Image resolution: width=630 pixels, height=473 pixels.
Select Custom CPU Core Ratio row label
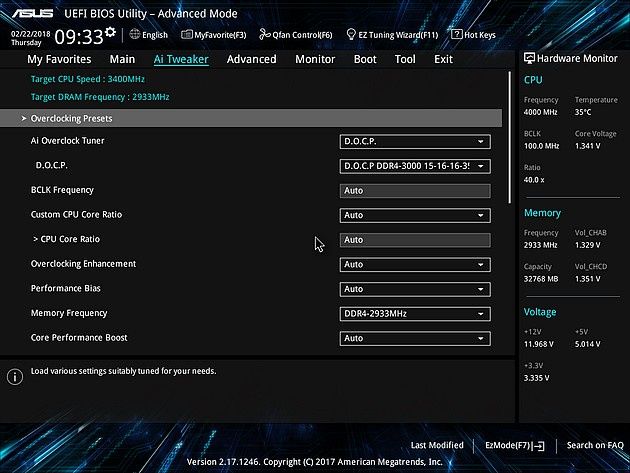(76, 215)
